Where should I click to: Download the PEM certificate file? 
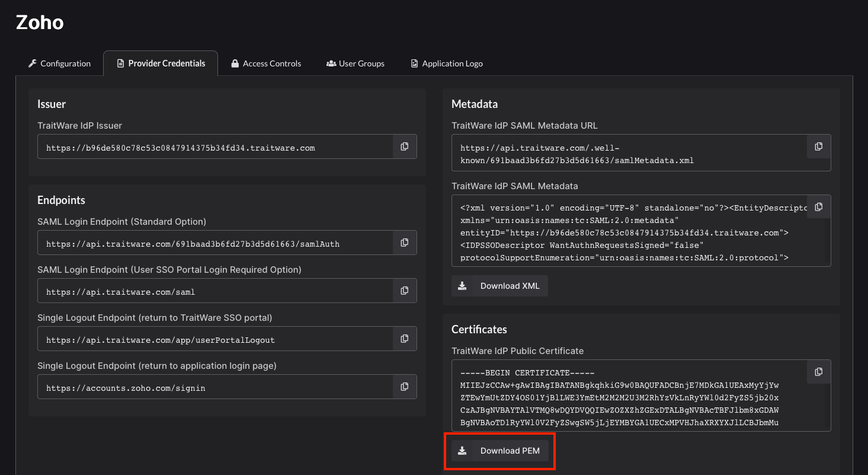point(499,451)
